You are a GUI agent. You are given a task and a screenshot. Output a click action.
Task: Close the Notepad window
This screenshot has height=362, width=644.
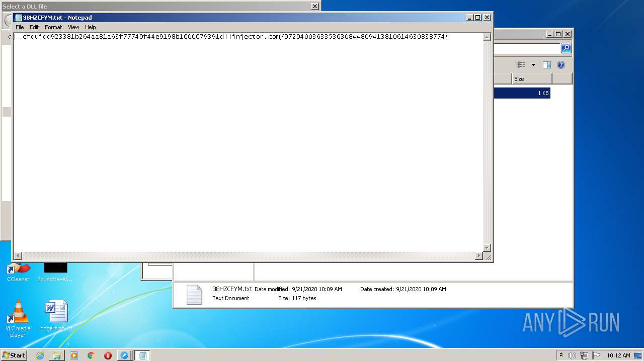pos(487,18)
